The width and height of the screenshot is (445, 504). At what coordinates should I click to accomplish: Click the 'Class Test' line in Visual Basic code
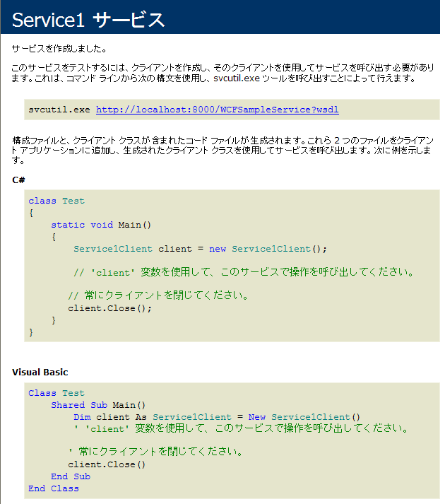(57, 393)
